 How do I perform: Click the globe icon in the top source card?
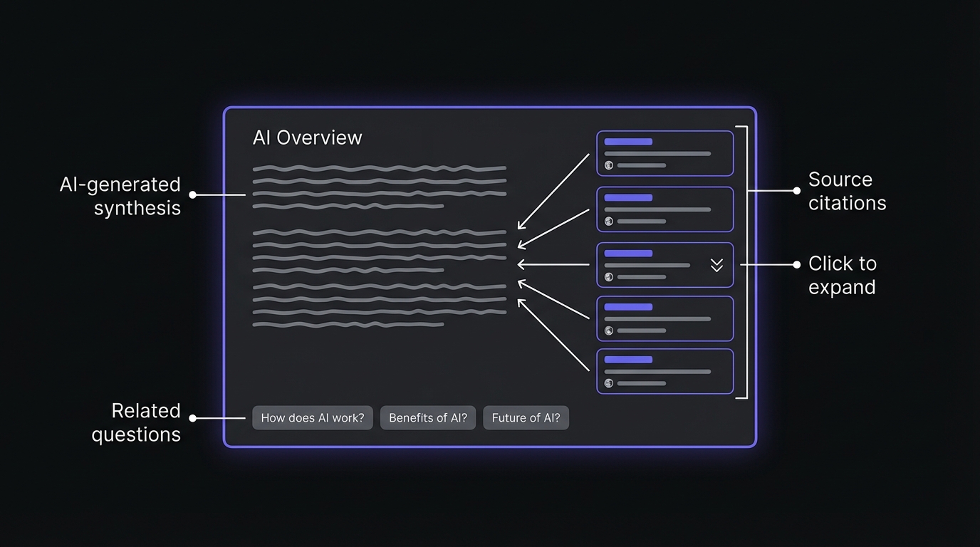(609, 165)
